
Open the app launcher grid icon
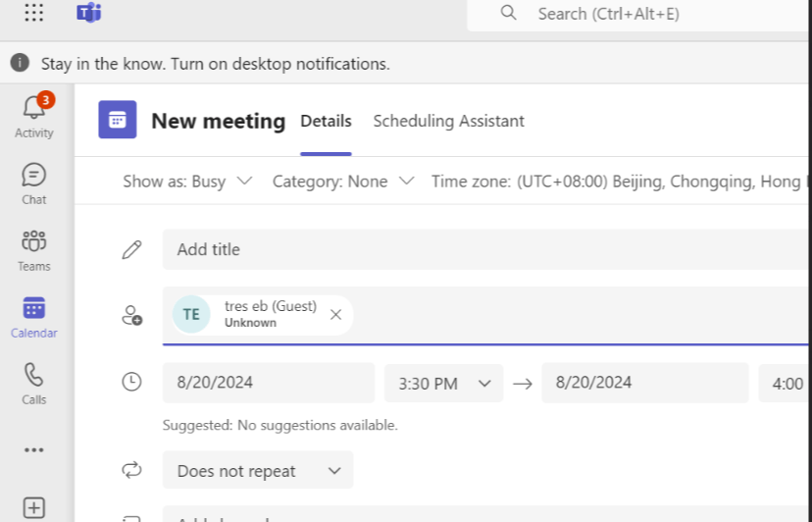pyautogui.click(x=34, y=13)
